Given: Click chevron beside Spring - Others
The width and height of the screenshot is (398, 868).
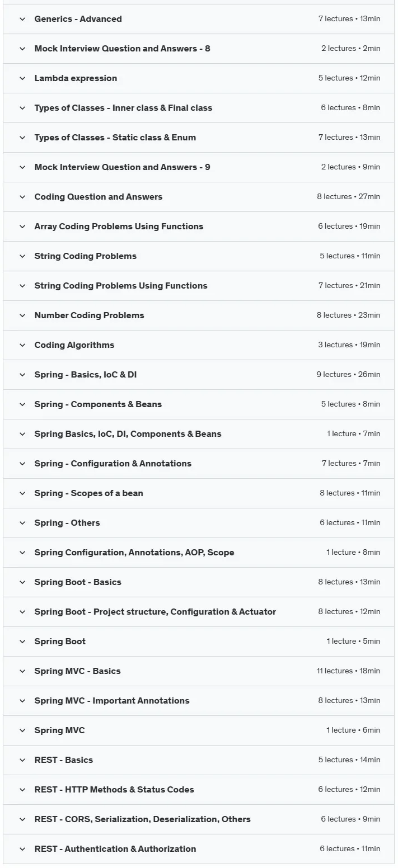Looking at the screenshot, I should coord(22,523).
